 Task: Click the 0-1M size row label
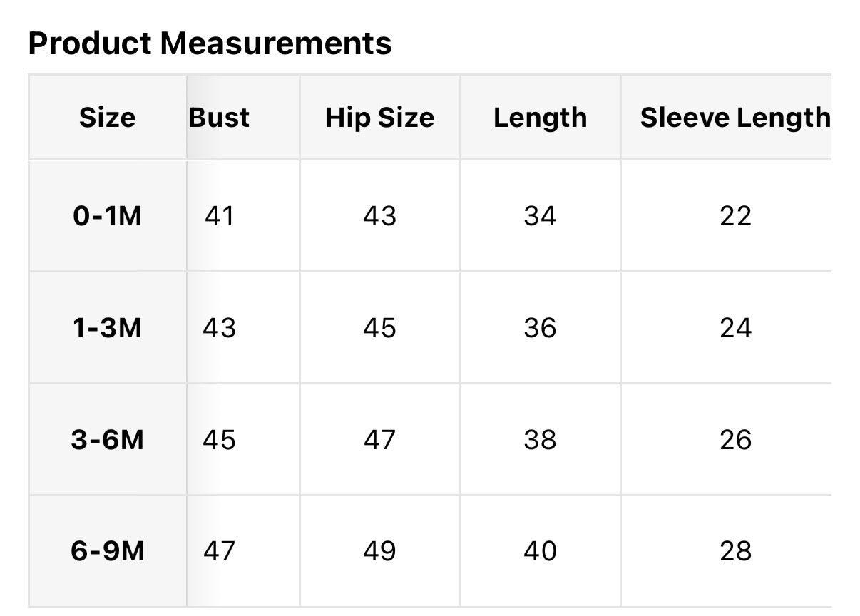point(107,216)
